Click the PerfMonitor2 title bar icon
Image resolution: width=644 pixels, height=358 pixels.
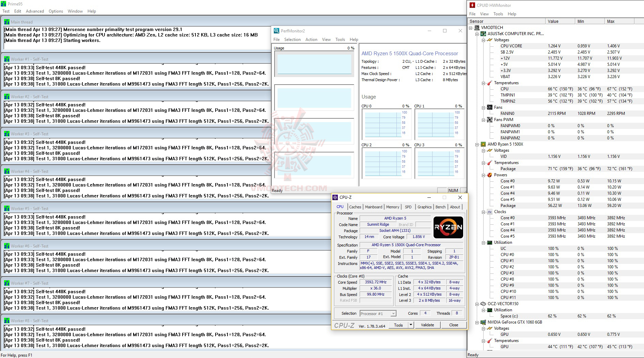pos(277,31)
